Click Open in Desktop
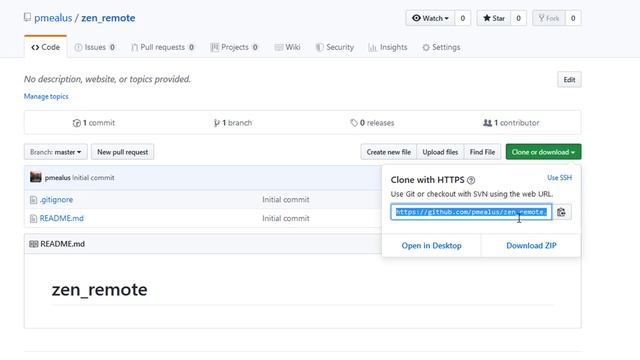 pyautogui.click(x=431, y=246)
